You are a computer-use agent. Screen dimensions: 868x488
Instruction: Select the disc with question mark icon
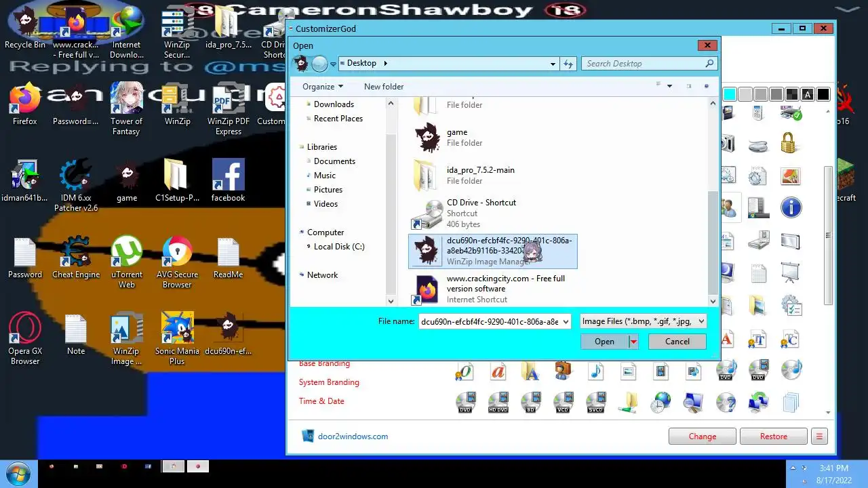point(726,403)
